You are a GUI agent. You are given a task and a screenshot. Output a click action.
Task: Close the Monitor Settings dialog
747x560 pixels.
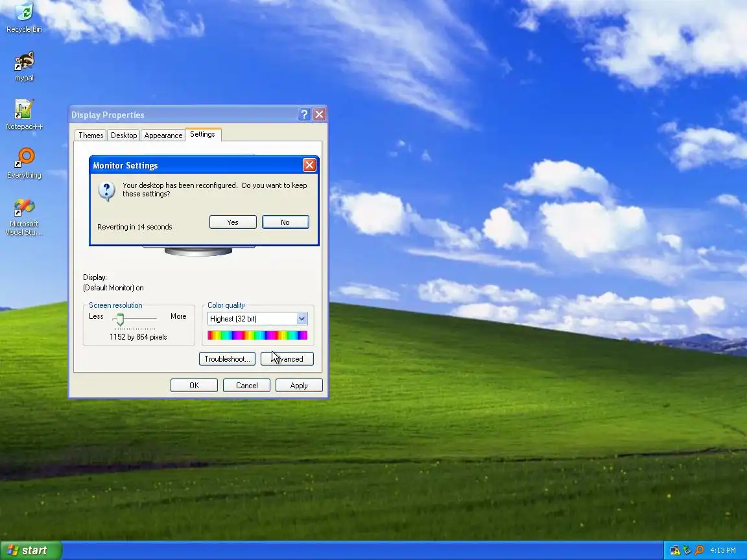309,165
